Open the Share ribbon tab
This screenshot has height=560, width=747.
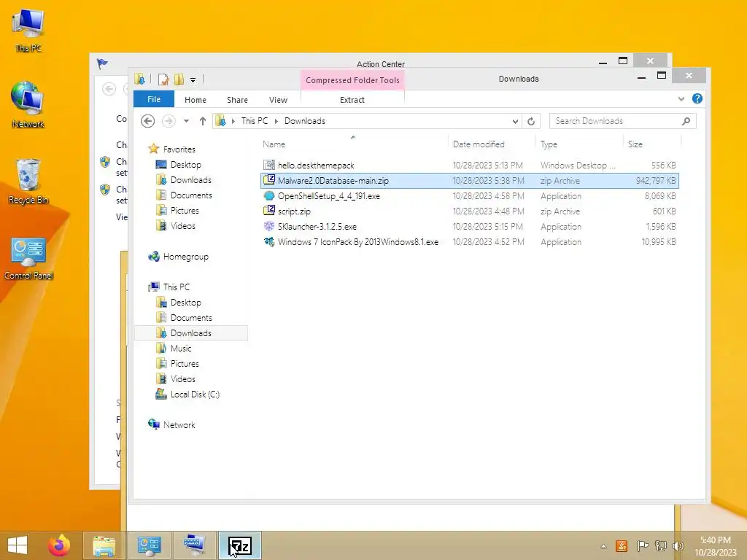pyautogui.click(x=237, y=99)
